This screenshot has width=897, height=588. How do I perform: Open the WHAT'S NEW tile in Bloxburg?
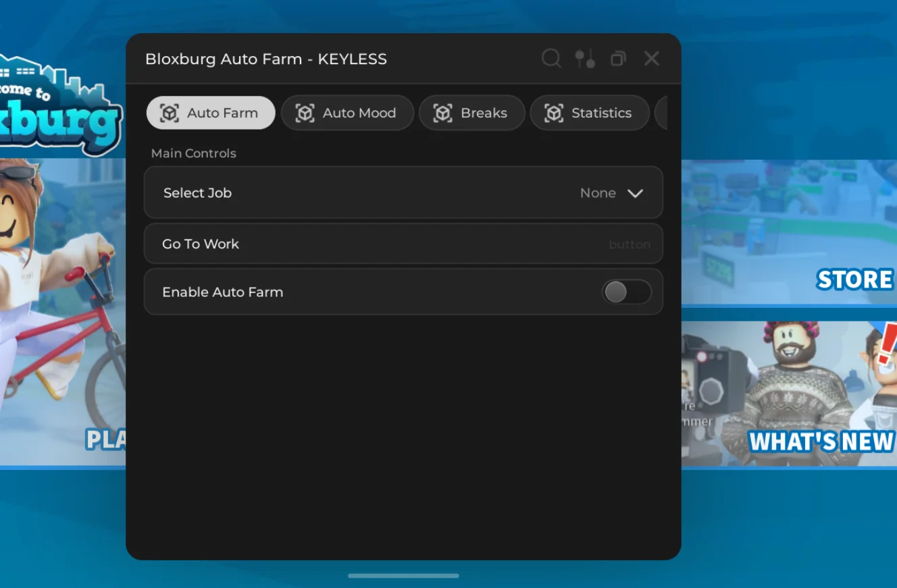coord(789,394)
